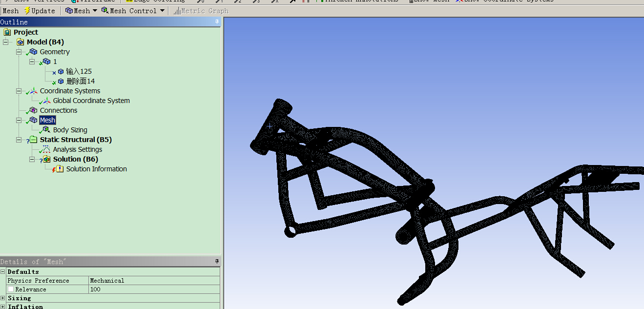Pin the Details of Mesh panel

[x=217, y=262]
